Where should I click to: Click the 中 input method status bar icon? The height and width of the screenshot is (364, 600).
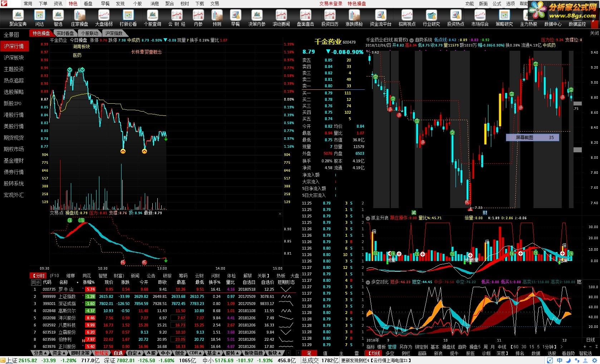click(559, 360)
